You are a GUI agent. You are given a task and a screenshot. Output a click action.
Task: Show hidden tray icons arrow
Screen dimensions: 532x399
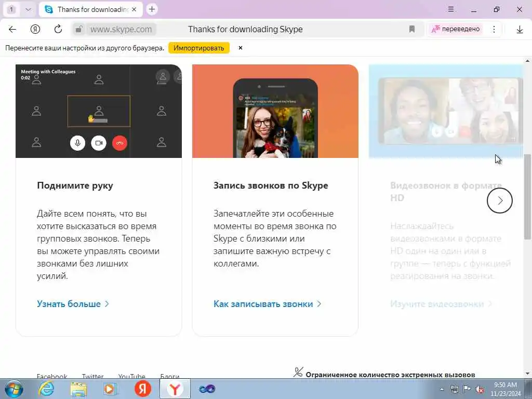coord(442,390)
